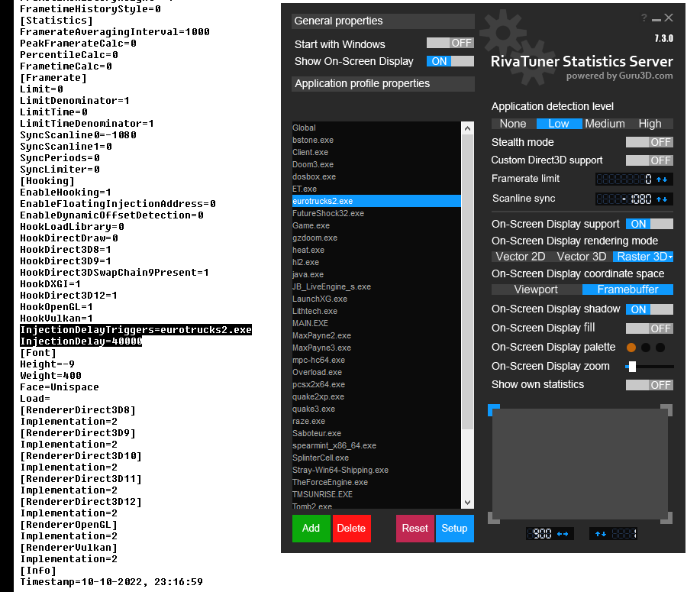Image resolution: width=700 pixels, height=592 pixels.
Task: Pick the orange OSD palette color
Action: [631, 347]
